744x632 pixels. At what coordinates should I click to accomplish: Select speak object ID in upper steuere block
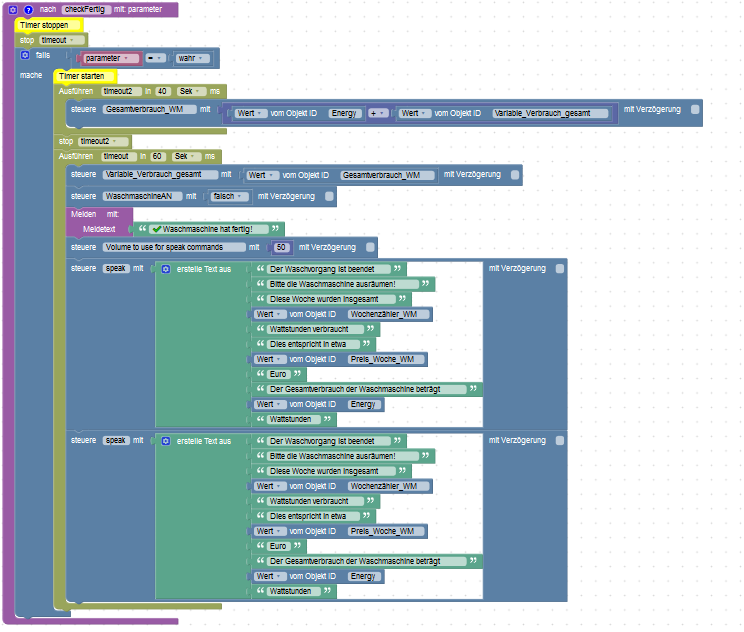[116, 269]
